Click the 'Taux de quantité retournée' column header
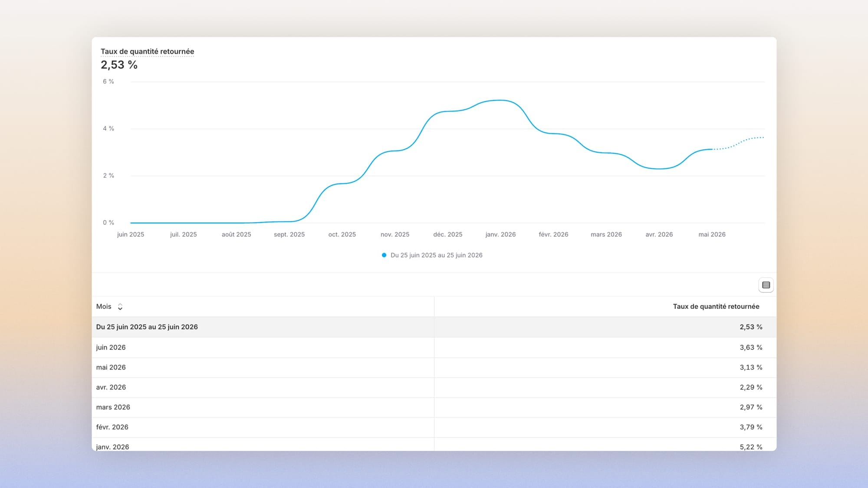 pos(716,306)
